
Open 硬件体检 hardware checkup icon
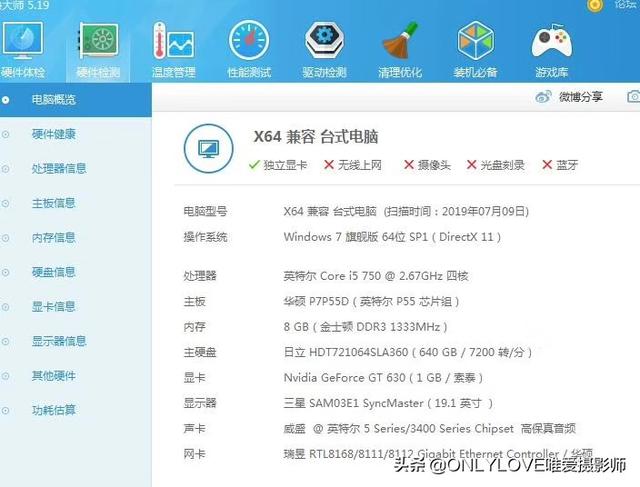tap(22, 41)
